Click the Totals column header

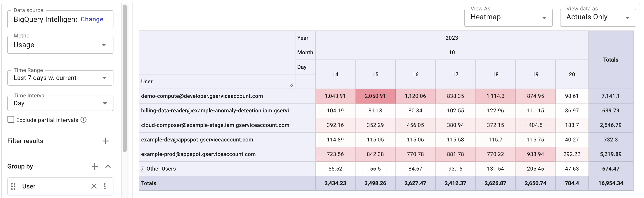[610, 59]
